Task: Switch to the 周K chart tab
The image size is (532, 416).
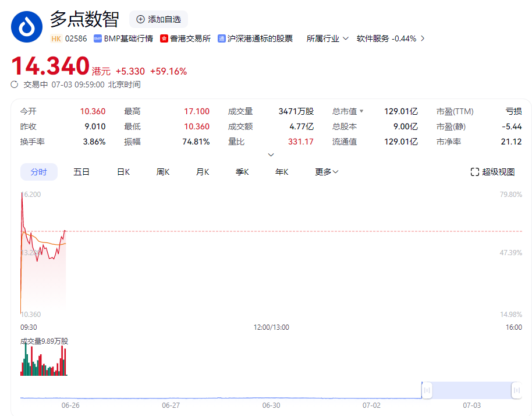Action: coord(163,172)
